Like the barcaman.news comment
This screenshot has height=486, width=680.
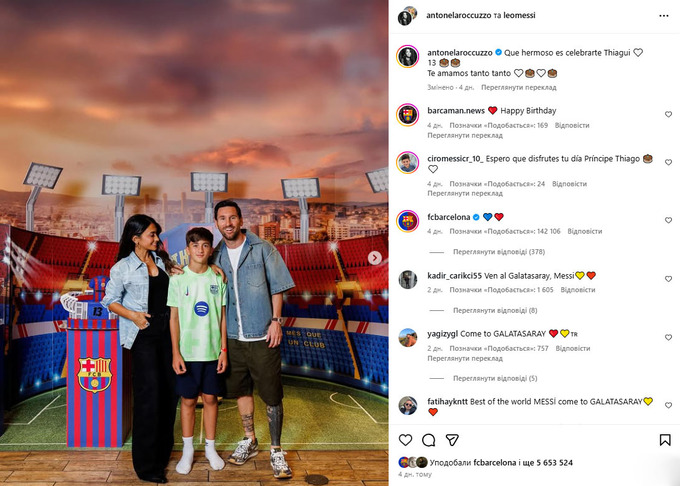click(x=668, y=114)
